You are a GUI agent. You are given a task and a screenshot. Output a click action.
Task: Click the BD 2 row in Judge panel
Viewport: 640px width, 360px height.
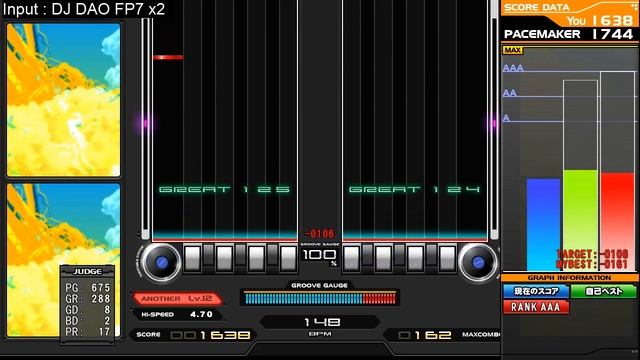[87, 321]
